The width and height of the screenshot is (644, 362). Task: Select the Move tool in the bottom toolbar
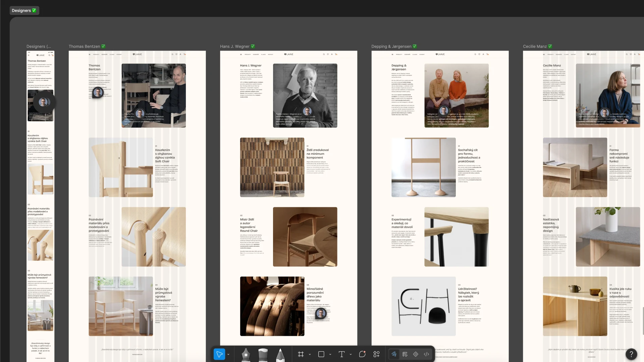219,354
